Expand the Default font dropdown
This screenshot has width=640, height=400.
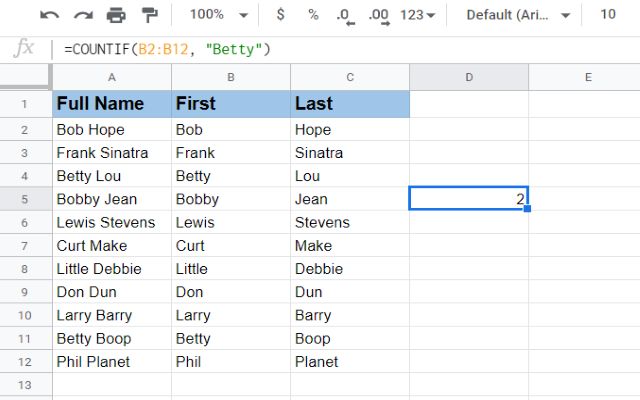[x=520, y=15]
